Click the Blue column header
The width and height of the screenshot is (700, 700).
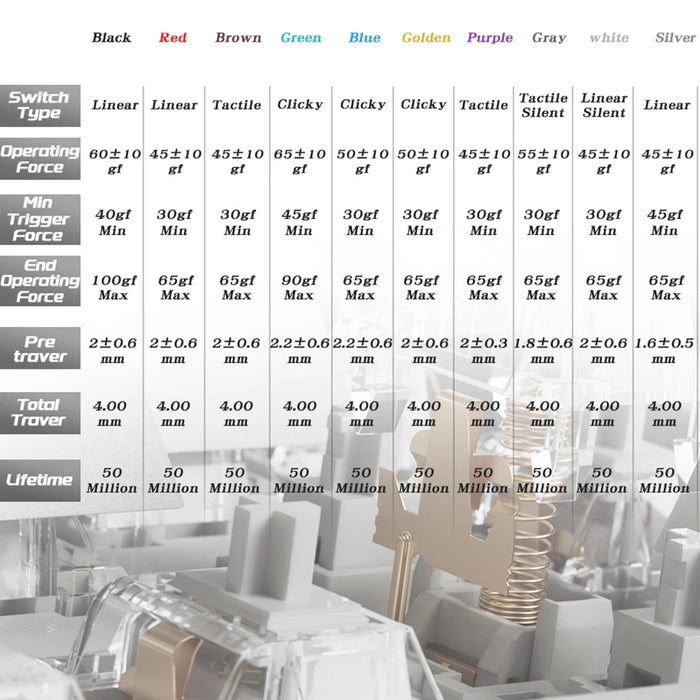364,38
